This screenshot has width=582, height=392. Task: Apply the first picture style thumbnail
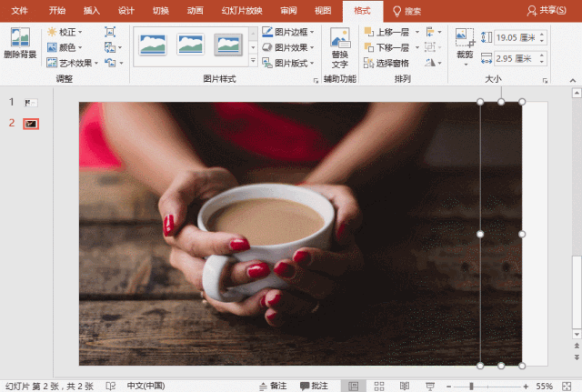click(153, 45)
